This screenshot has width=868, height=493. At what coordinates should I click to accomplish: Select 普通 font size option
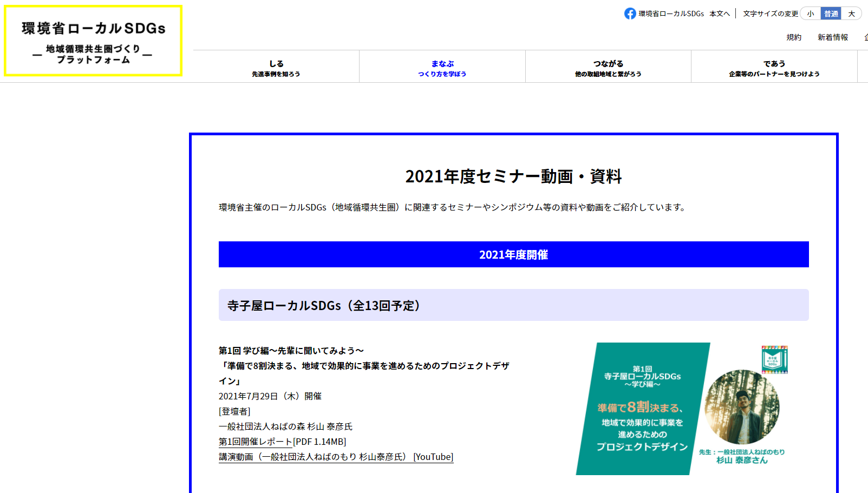pos(831,14)
